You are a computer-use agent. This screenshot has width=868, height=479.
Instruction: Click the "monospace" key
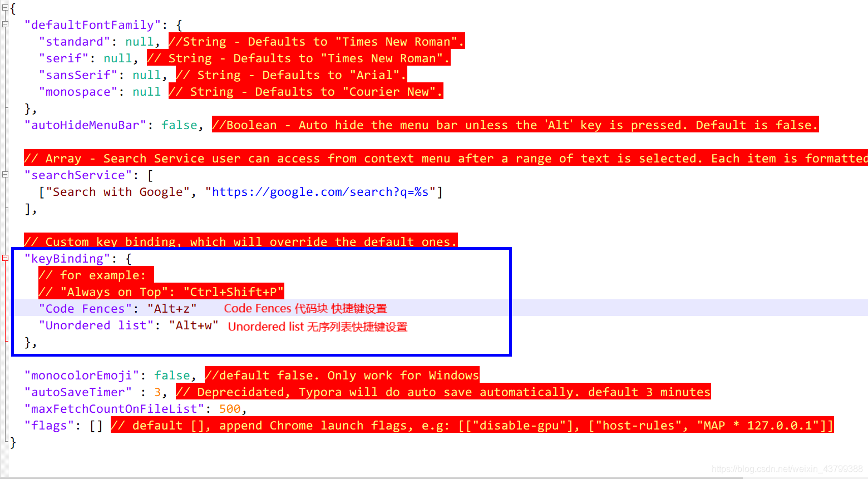(78, 92)
